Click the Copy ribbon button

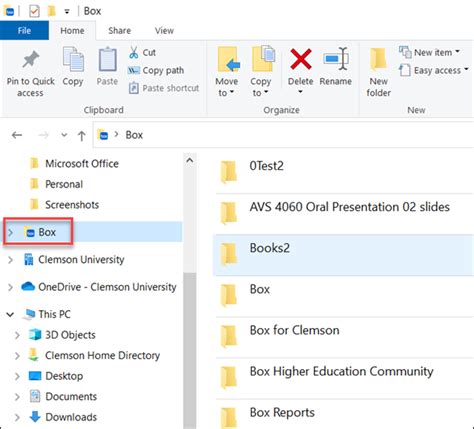73,66
